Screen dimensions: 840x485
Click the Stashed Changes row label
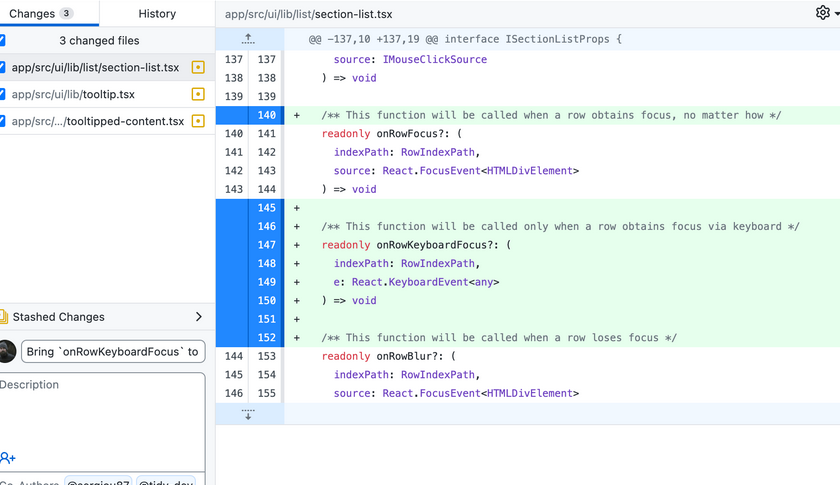coord(58,317)
